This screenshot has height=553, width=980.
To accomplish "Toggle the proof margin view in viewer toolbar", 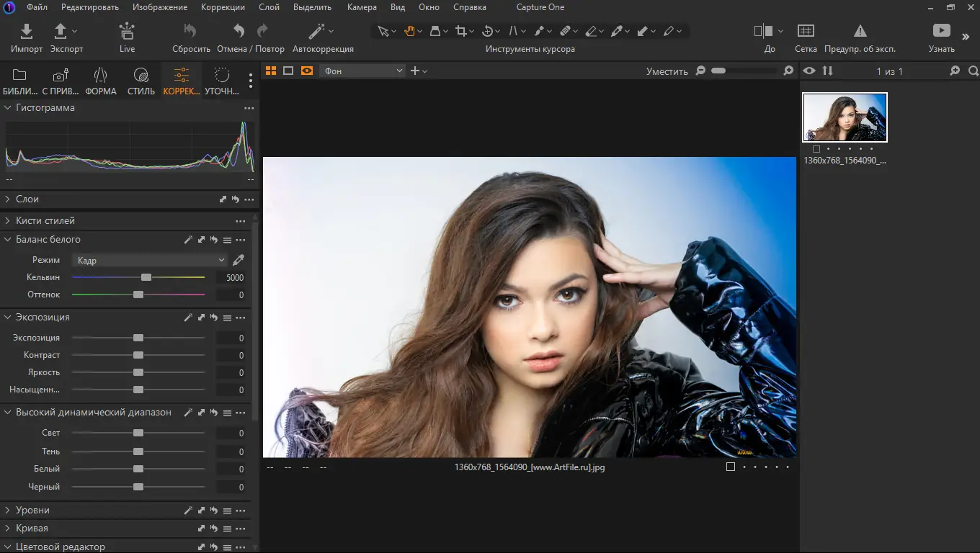I will coord(288,70).
